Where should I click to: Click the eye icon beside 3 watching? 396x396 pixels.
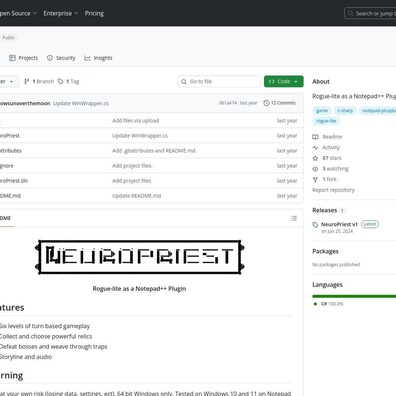click(315, 169)
